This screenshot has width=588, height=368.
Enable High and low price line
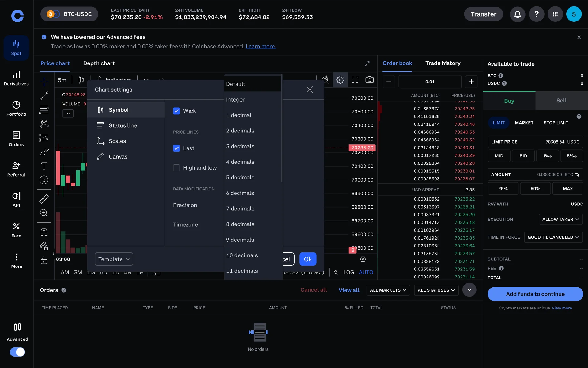(x=176, y=168)
